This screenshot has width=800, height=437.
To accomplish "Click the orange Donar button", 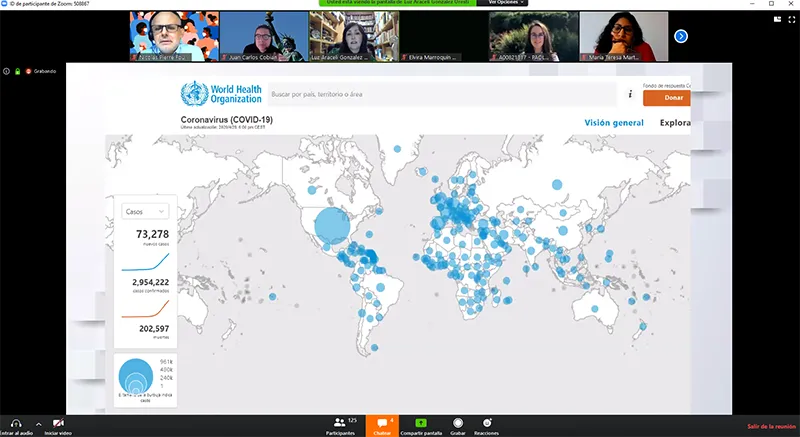I will pyautogui.click(x=667, y=97).
